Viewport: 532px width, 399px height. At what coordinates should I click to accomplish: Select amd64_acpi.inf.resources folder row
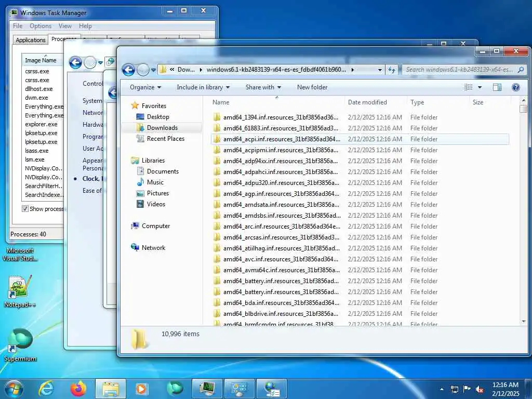click(x=360, y=139)
